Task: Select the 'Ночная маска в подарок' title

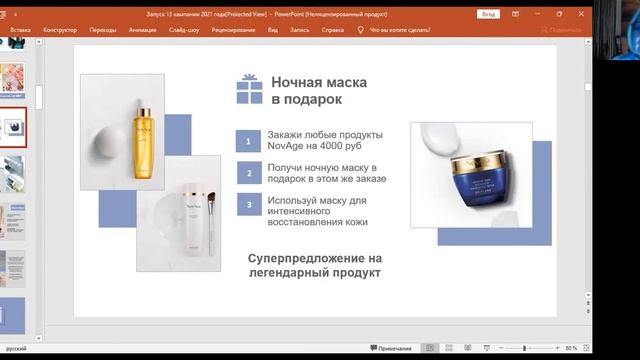Action: 319,91
